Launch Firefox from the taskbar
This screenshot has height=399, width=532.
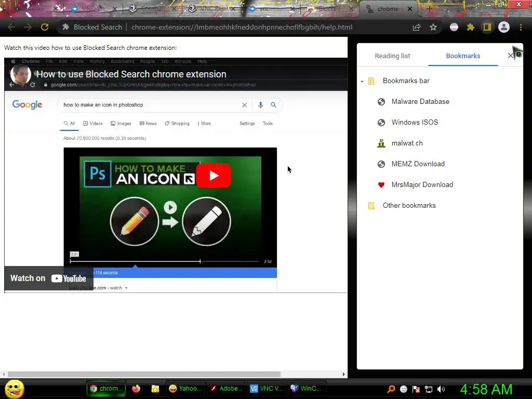pyautogui.click(x=136, y=389)
